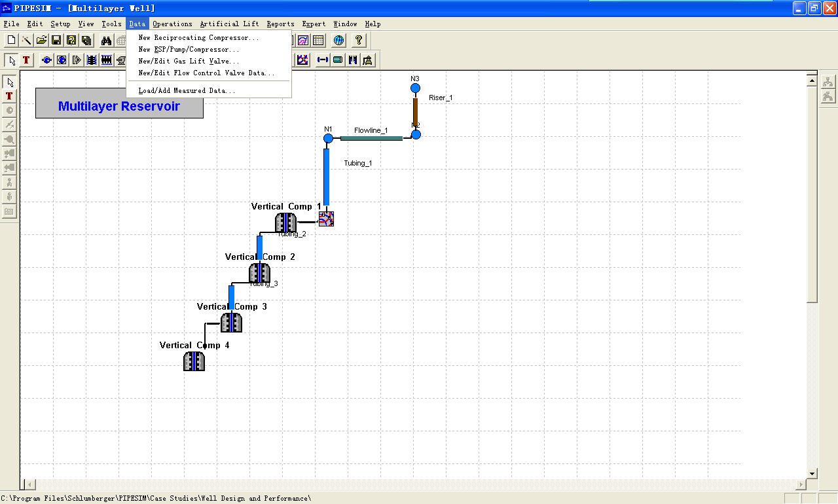The height and width of the screenshot is (504, 838).
Task: Select the Vertical Comp 4 completion icon
Action: tap(194, 361)
